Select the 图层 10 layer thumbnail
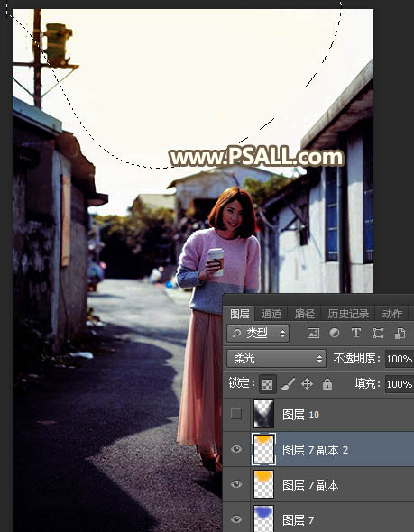 (263, 414)
